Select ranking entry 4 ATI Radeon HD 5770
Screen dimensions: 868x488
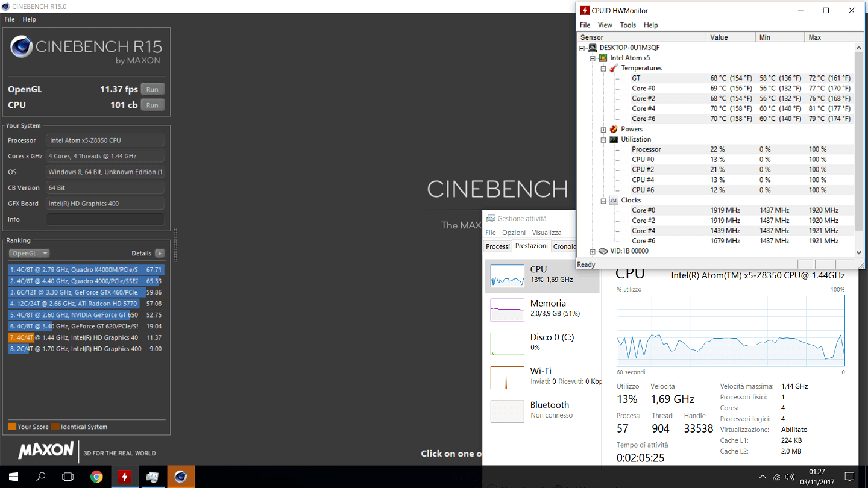(x=86, y=304)
